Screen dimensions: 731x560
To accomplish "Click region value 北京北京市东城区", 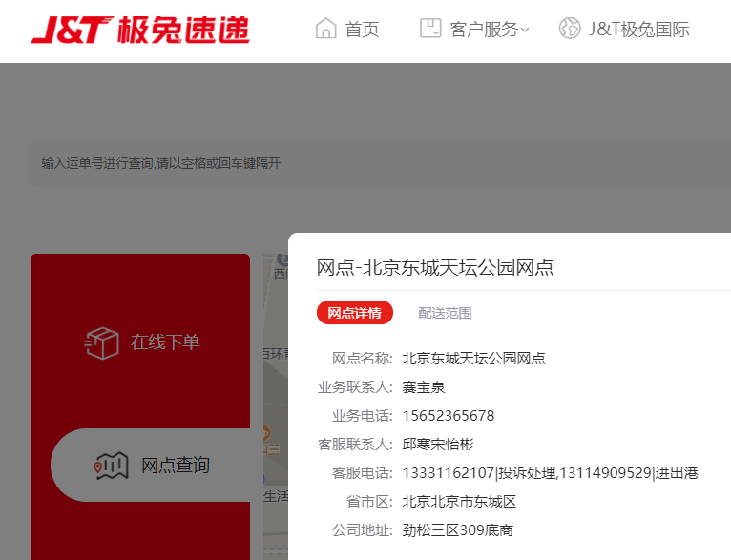I will (x=459, y=502).
